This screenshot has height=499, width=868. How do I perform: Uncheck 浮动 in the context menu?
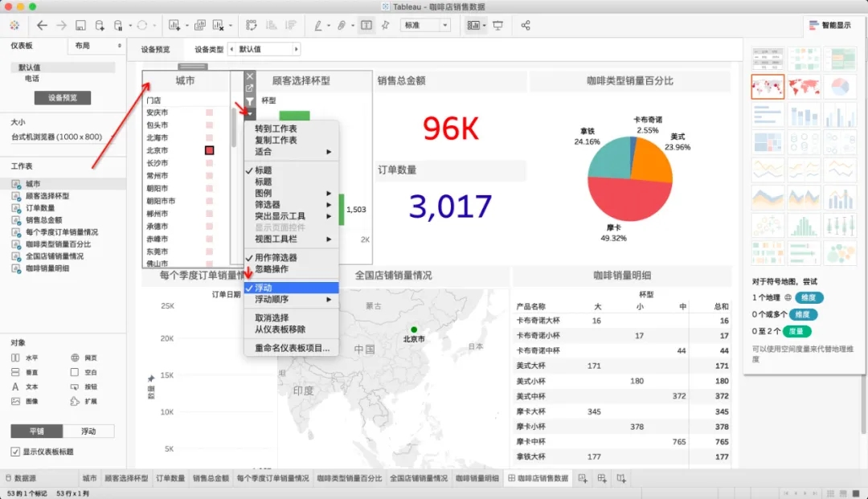[264, 288]
